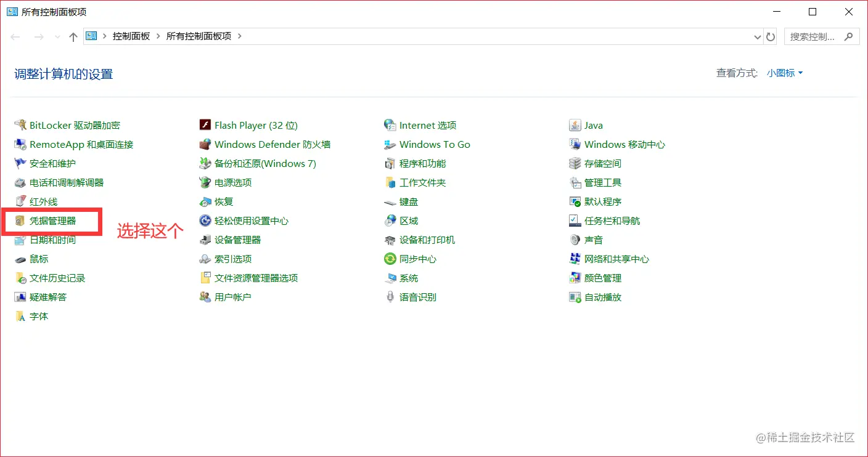Image resolution: width=868 pixels, height=457 pixels.
Task: Open the 工作文件夹 link
Action: point(422,182)
